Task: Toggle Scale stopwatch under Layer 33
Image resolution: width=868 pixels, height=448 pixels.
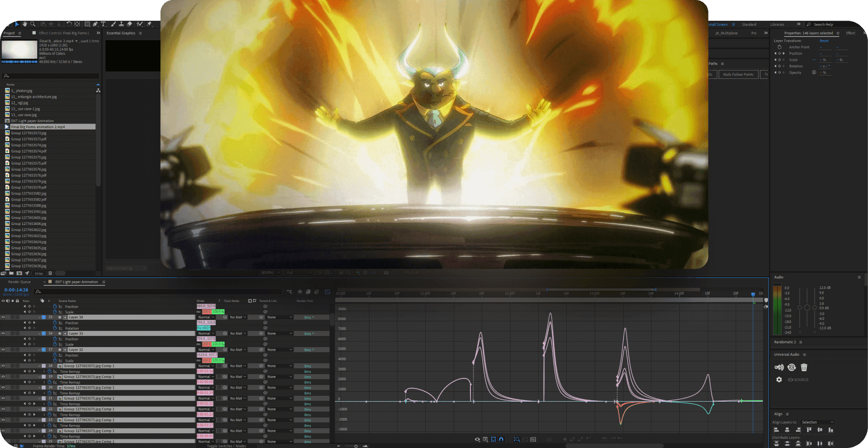Action: pyautogui.click(x=55, y=344)
